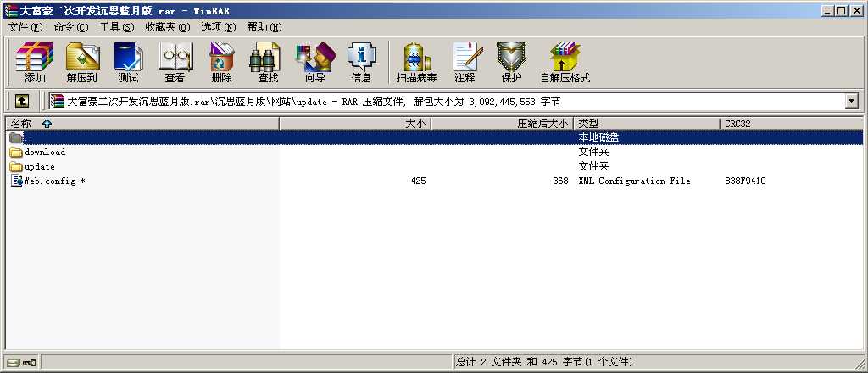This screenshot has height=373, width=868.
Task: Run the 测试 (Test) archive tool
Action: click(x=129, y=61)
